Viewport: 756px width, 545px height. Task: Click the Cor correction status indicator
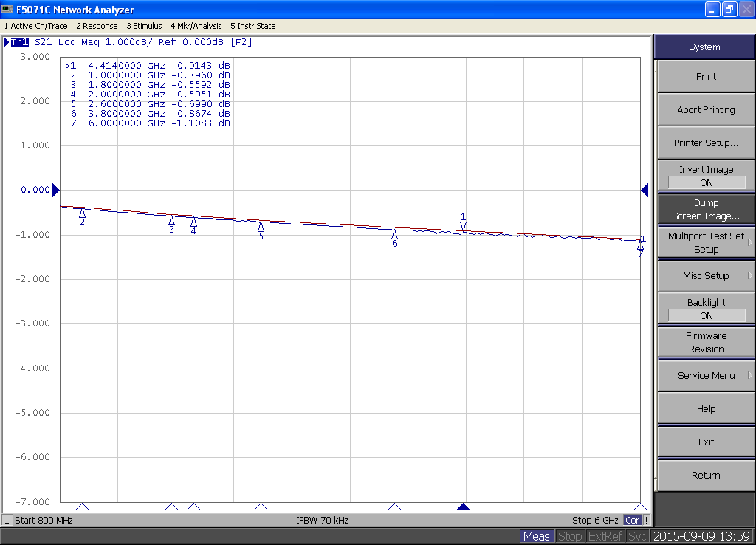[632, 520]
